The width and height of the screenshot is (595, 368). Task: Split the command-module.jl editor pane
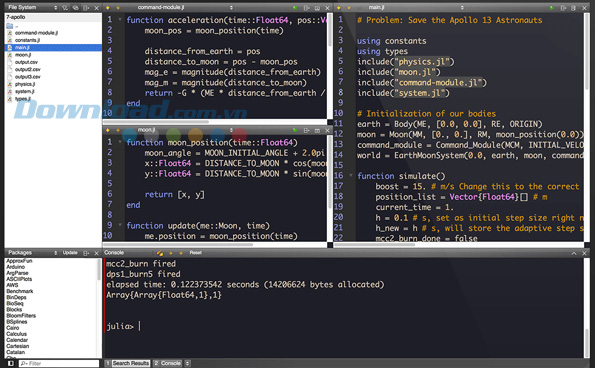pos(307,8)
